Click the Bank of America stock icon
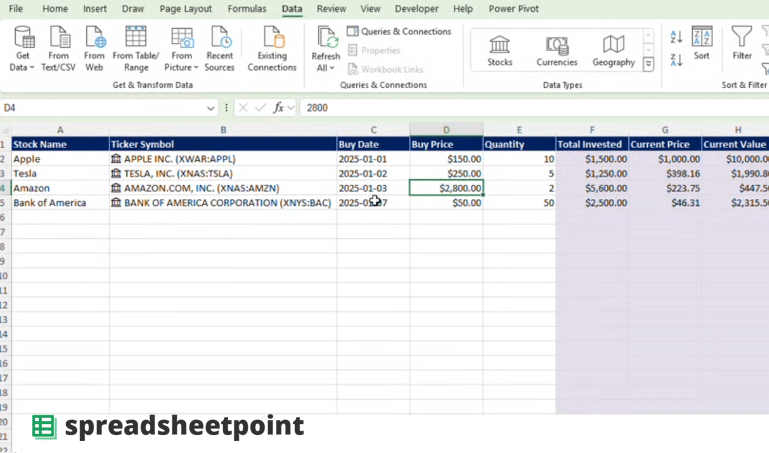Viewport: 769px width, 453px height. click(116, 203)
